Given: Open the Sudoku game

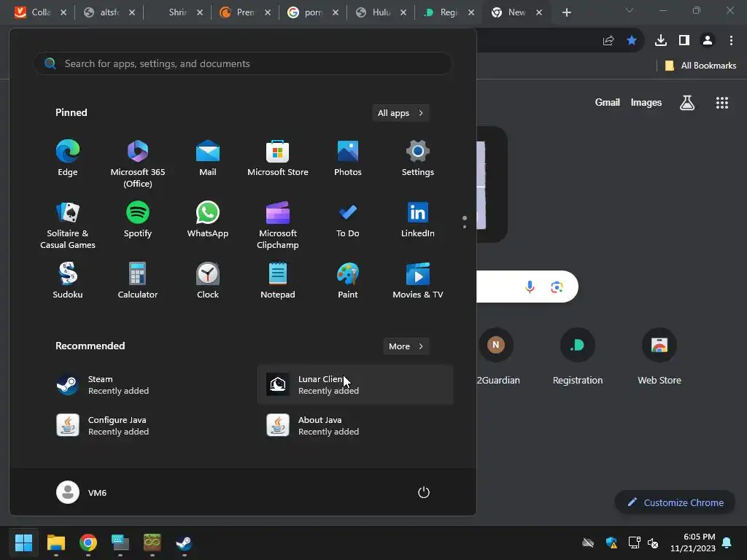Looking at the screenshot, I should tap(68, 281).
